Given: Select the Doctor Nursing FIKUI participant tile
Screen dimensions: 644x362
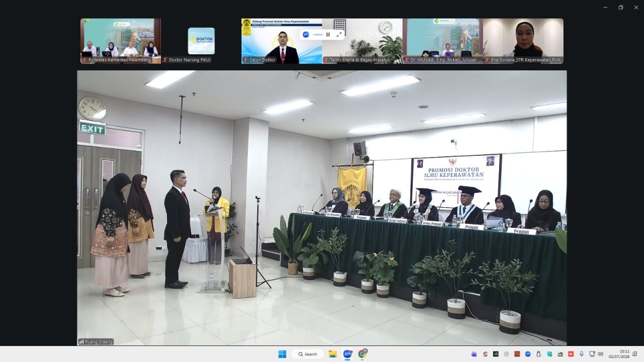Looking at the screenshot, I should [201, 41].
